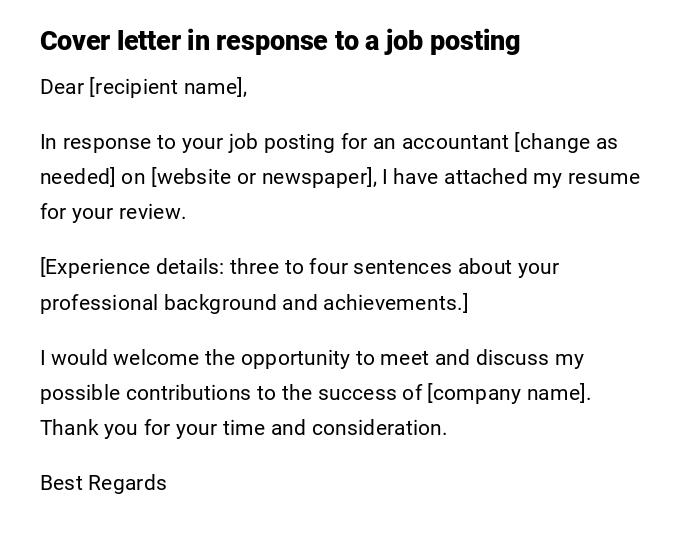Image resolution: width=700 pixels, height=546 pixels.
Task: Click the word "resume" in the letter
Action: point(604,177)
